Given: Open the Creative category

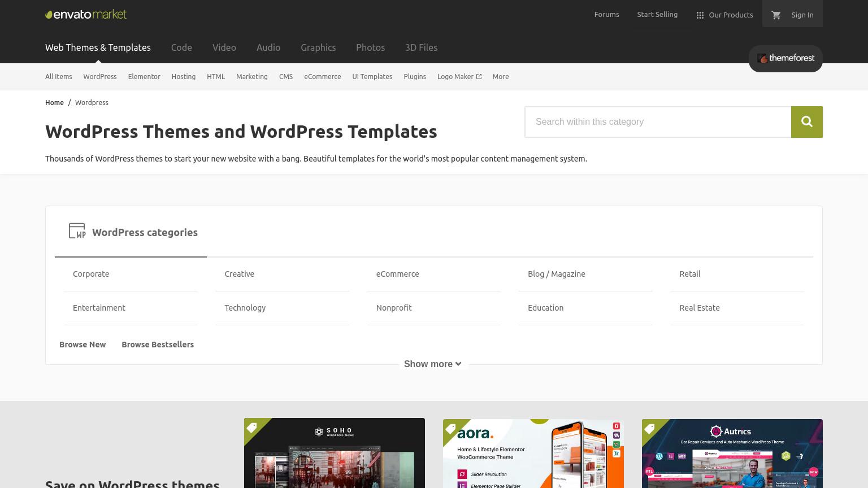Looking at the screenshot, I should (x=240, y=274).
